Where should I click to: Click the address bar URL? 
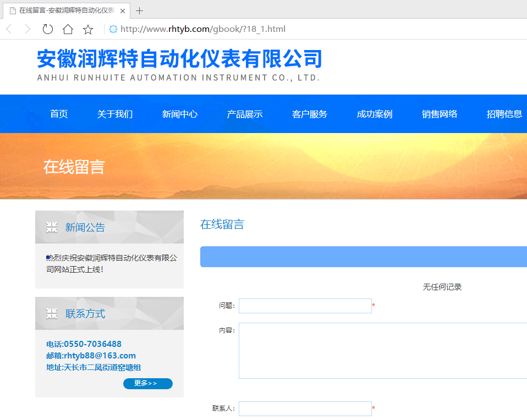[x=202, y=29]
